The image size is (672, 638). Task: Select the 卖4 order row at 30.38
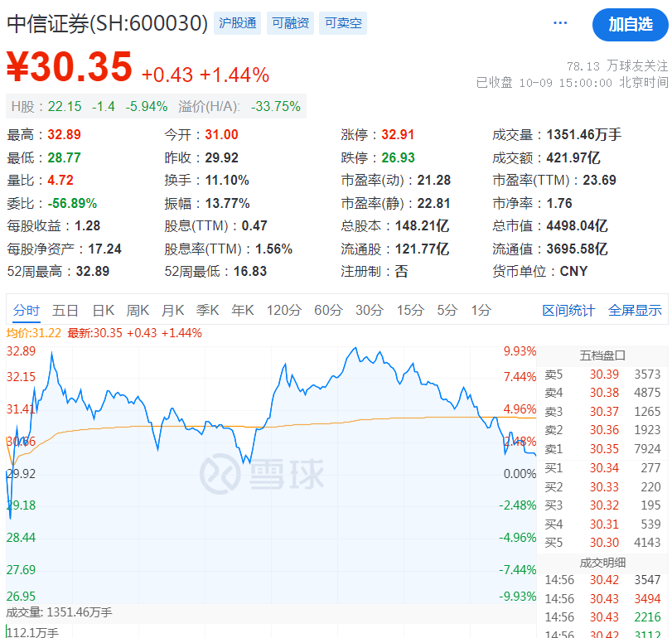(x=602, y=393)
